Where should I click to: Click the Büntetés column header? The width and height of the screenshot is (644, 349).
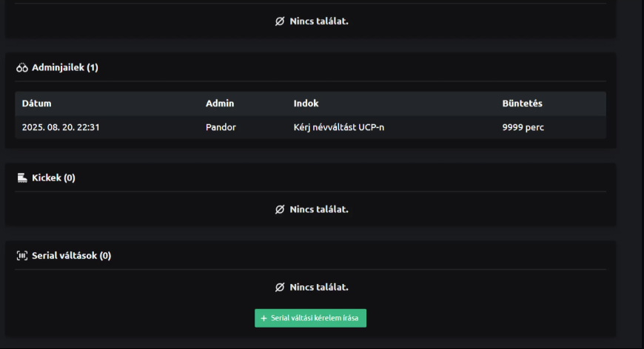coord(522,104)
